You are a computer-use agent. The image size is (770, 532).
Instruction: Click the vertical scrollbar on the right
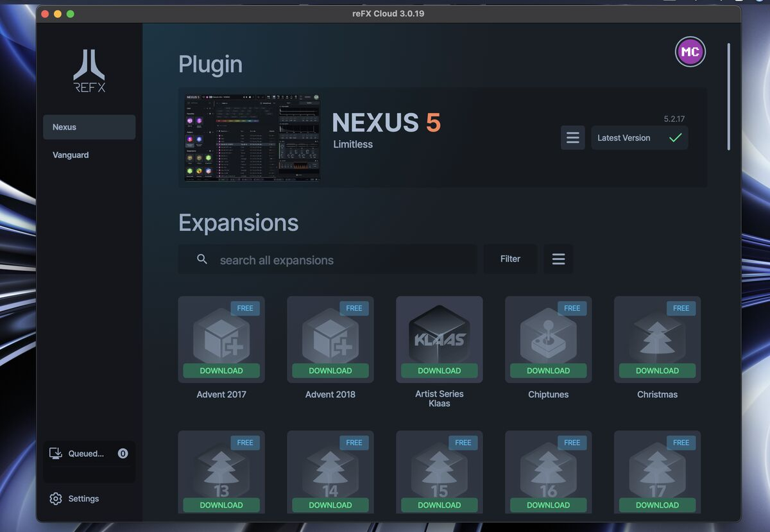tap(728, 96)
